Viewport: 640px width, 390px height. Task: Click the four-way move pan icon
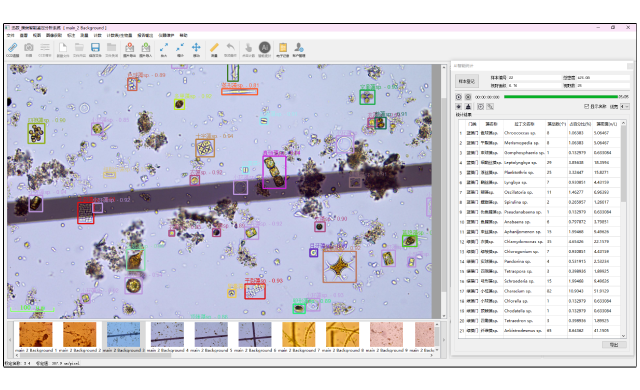(196, 49)
